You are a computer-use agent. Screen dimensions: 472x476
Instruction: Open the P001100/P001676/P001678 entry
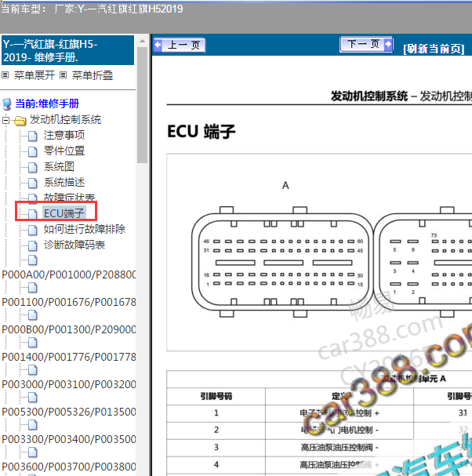68,302
